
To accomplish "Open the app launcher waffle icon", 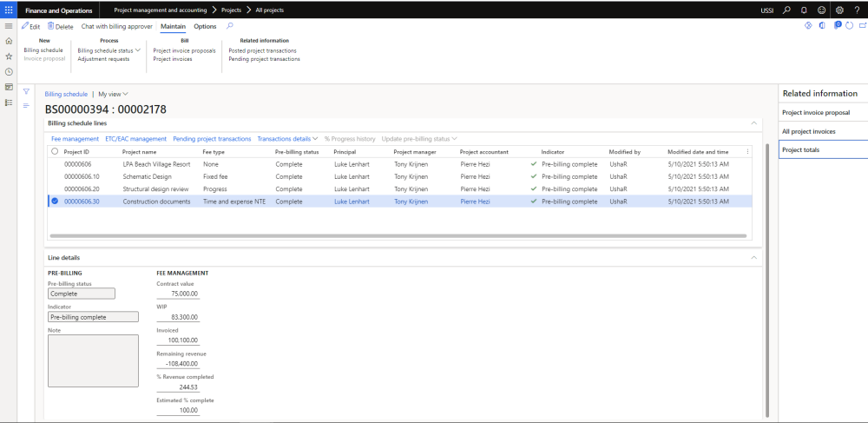I will coord(9,10).
